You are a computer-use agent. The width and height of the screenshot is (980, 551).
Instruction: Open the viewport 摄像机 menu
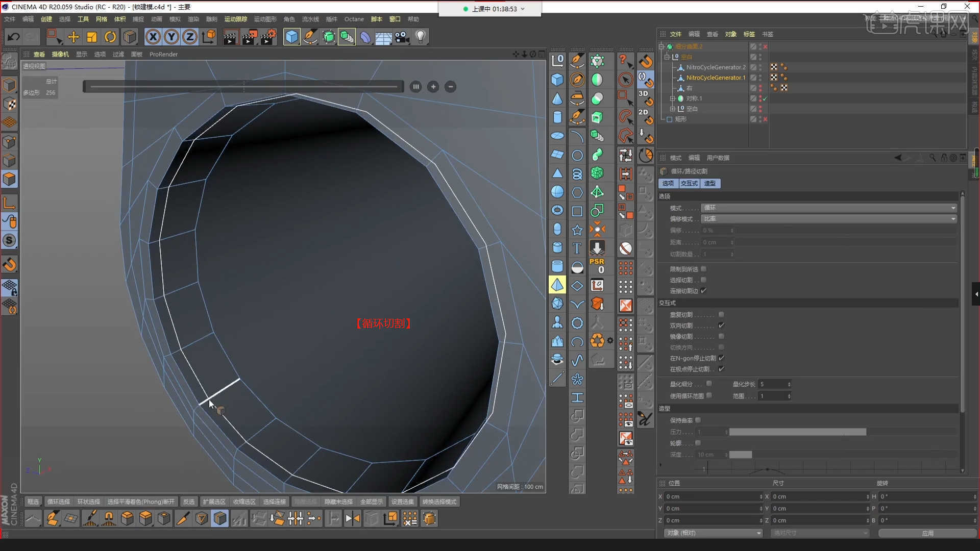(x=60, y=54)
